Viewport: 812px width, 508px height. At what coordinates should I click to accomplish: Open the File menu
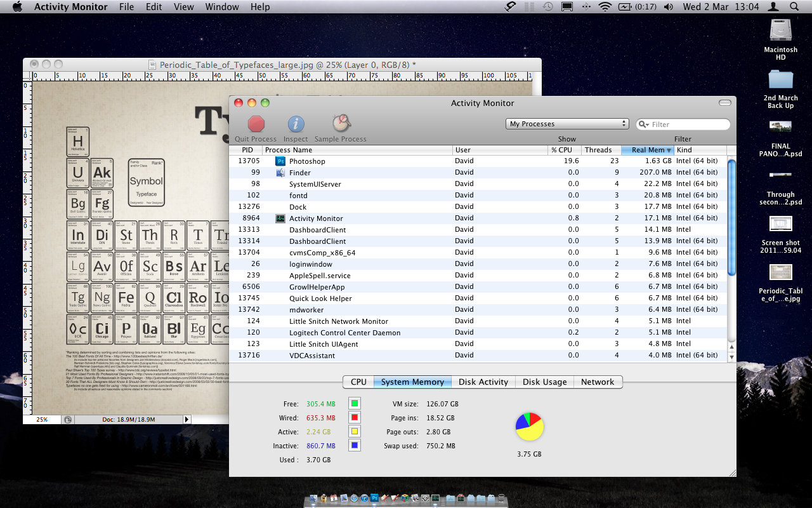click(x=126, y=7)
